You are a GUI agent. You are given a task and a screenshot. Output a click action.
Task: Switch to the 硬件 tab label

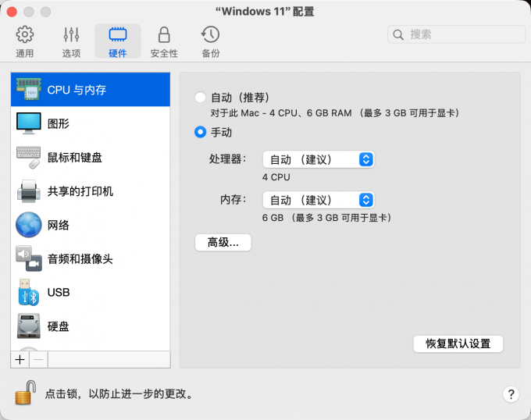coord(118,53)
